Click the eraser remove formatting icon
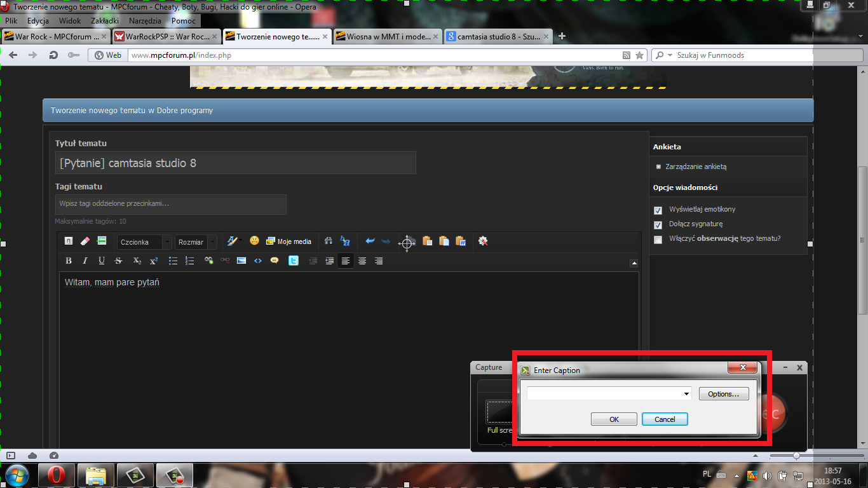This screenshot has height=488, width=868. 86,241
